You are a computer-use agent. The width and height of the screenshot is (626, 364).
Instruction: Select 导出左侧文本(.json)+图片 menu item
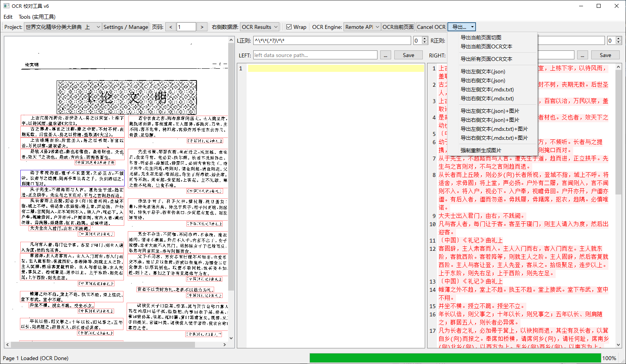coord(492,111)
